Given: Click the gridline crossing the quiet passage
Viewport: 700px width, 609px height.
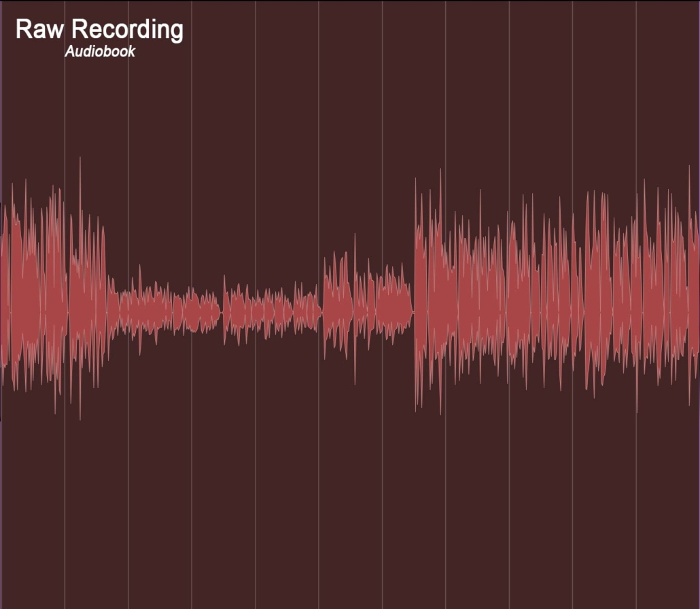Looking at the screenshot, I should coord(194,313).
